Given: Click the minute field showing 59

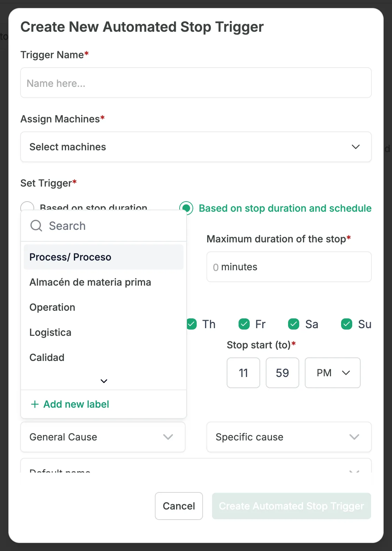Looking at the screenshot, I should pos(282,373).
